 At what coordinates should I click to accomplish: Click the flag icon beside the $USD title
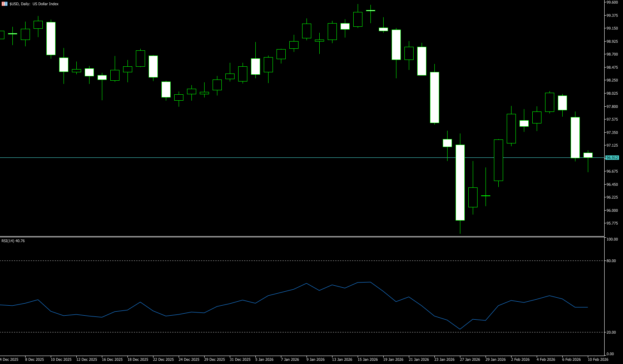point(5,4)
